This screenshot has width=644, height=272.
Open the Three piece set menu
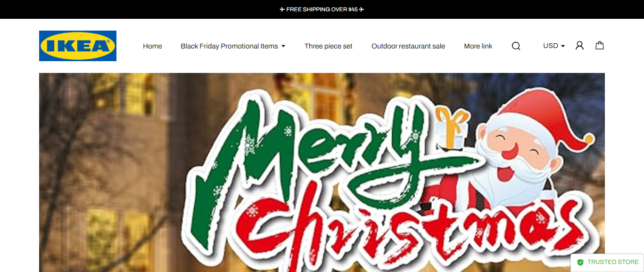click(x=329, y=46)
